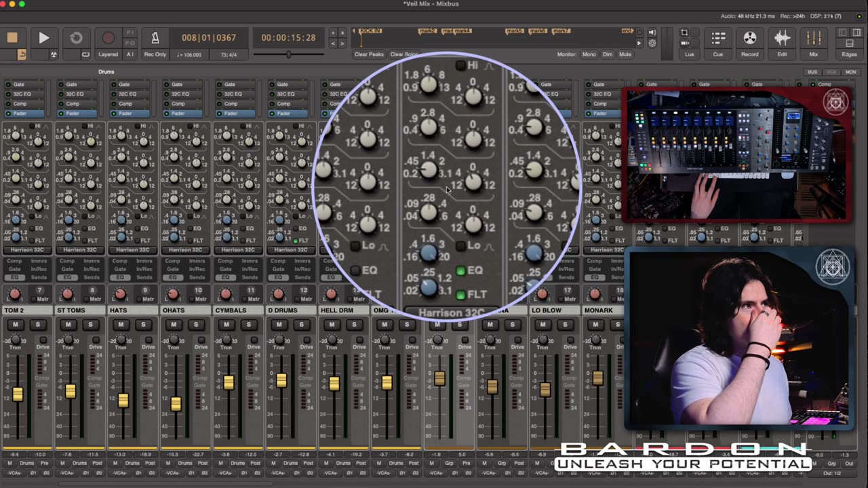The image size is (868, 488).
Task: Toggle left editor list panel icon
Action: 843,33
